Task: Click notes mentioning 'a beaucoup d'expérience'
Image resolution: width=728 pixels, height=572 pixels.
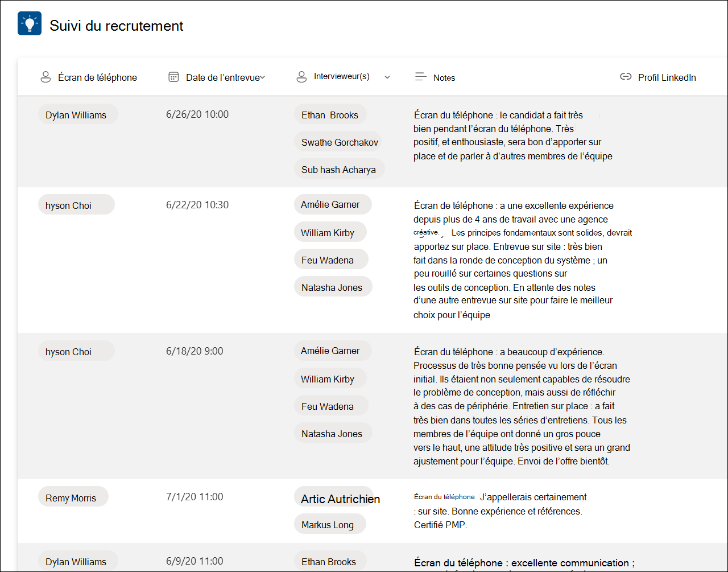Action: coord(522,406)
